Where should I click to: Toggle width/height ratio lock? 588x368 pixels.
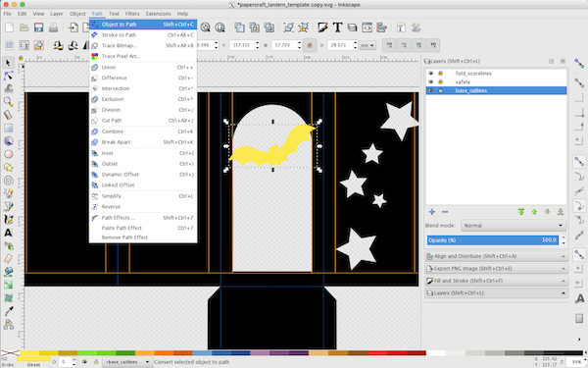click(310, 45)
